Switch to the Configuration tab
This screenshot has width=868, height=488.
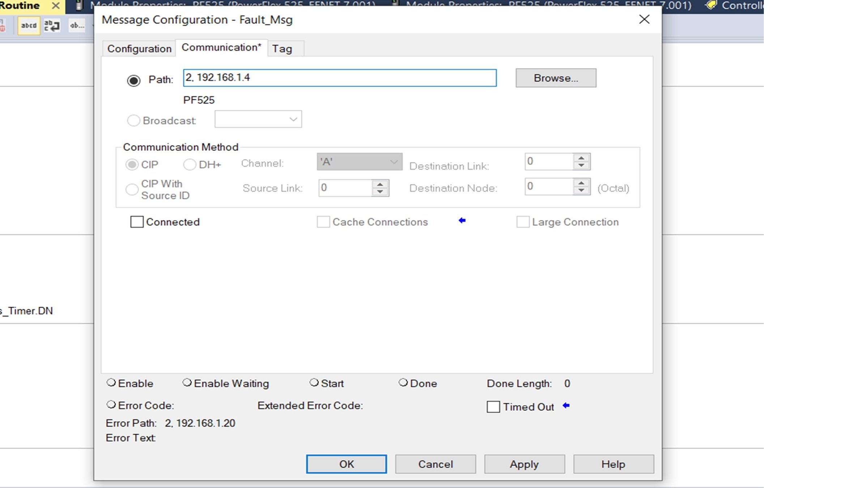click(140, 49)
